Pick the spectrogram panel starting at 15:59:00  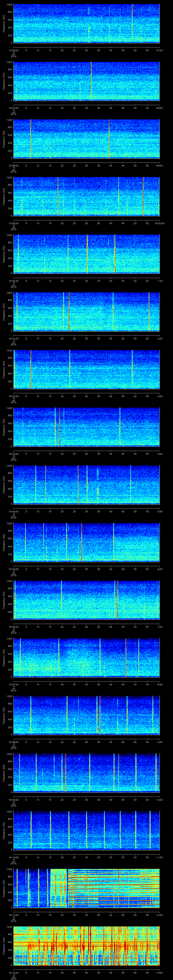[x=87, y=197]
